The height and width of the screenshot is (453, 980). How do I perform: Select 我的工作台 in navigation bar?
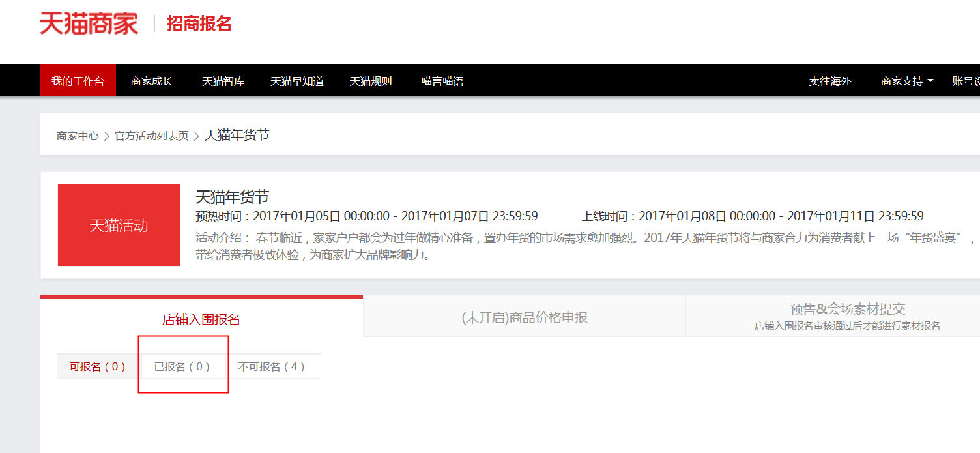[x=78, y=81]
